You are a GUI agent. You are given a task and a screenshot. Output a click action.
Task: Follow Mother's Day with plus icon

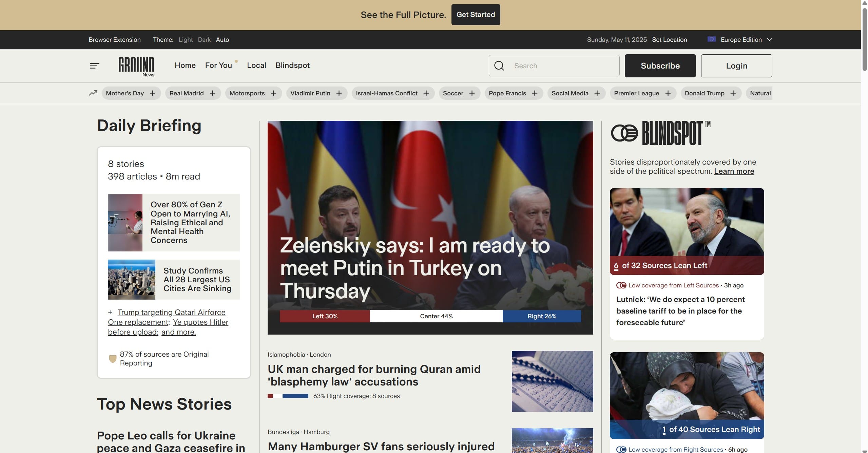point(153,93)
